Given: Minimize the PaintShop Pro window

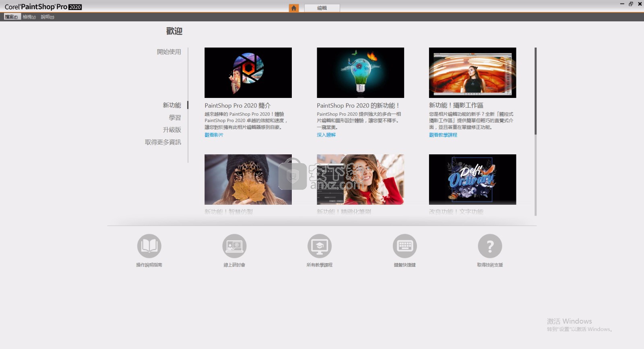Looking at the screenshot, I should click(x=622, y=4).
